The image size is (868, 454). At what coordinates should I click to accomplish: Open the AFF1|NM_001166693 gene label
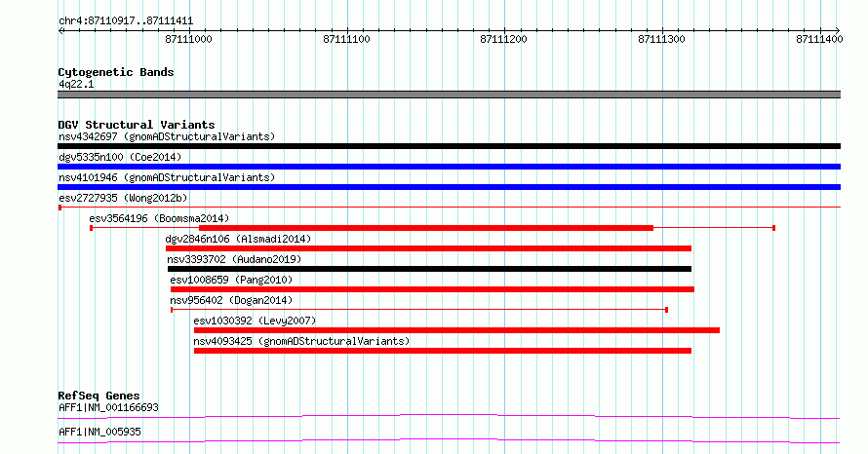[x=108, y=407]
